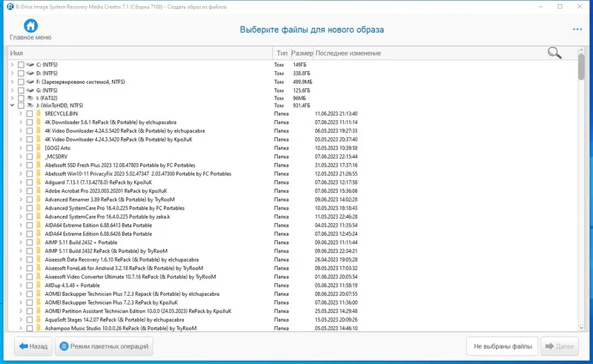Click folder icon of 4K Downloader 5.6.1
593x364 pixels.
[x=39, y=122]
